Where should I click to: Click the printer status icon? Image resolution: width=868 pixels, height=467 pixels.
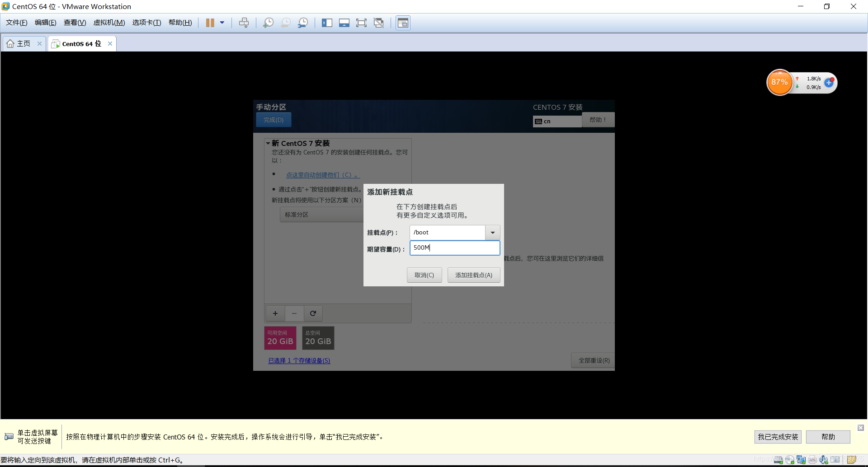[812, 460]
